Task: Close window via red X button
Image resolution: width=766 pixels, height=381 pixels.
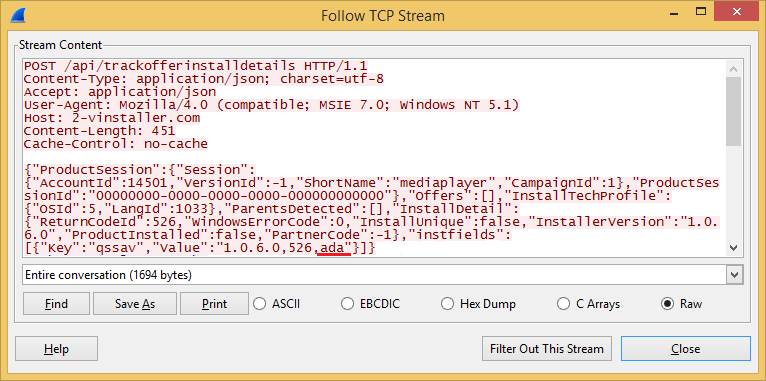Action: (x=737, y=11)
